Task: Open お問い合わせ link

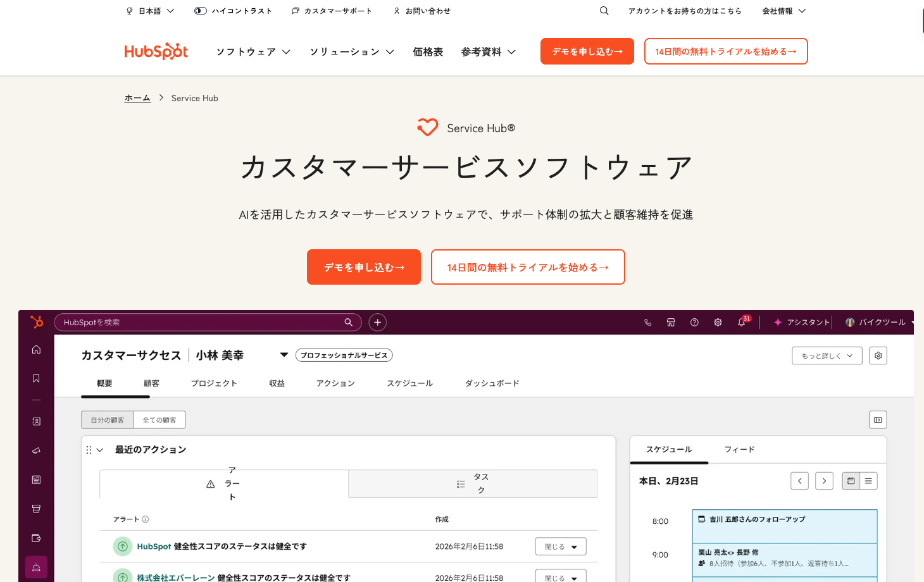Action: click(x=422, y=11)
